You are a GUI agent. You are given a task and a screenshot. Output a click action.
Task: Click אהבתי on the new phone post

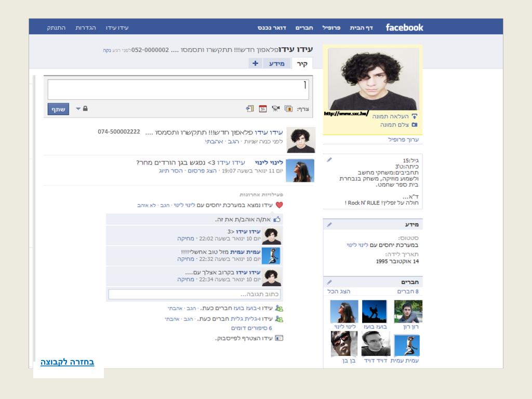214,141
